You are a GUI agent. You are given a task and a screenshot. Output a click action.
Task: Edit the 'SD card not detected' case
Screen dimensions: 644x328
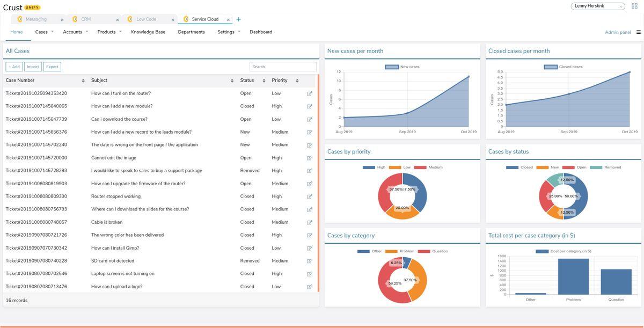point(310,261)
